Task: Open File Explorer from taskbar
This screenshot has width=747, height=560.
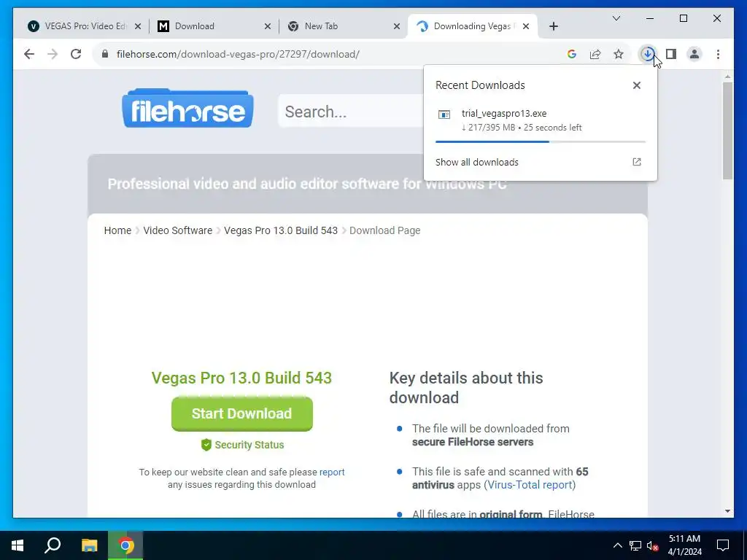Action: pos(89,545)
